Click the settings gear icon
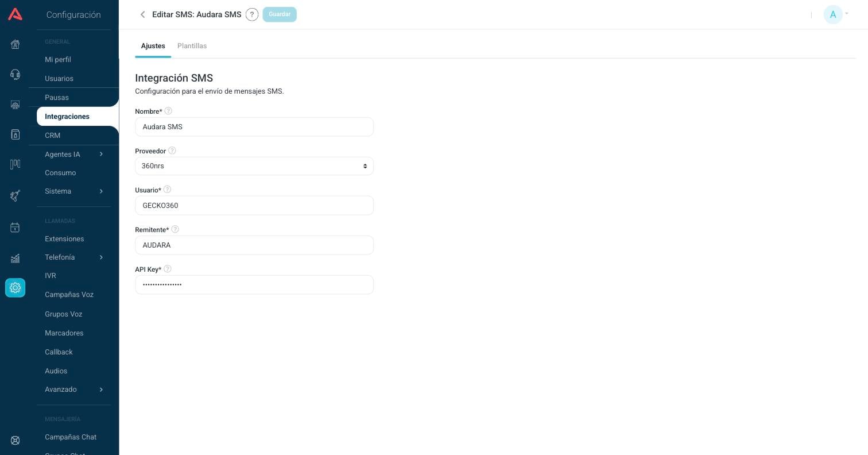868x455 pixels. [15, 288]
